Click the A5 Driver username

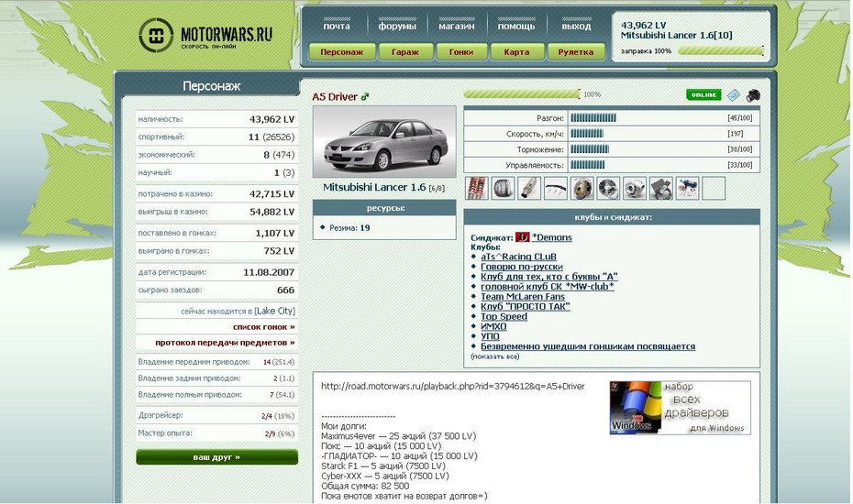[x=335, y=97]
